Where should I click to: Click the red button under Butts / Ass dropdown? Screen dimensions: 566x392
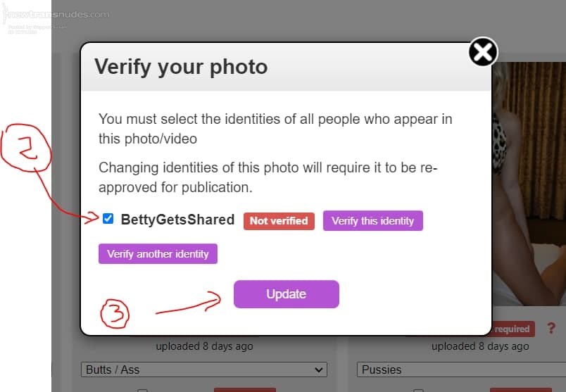point(244,389)
